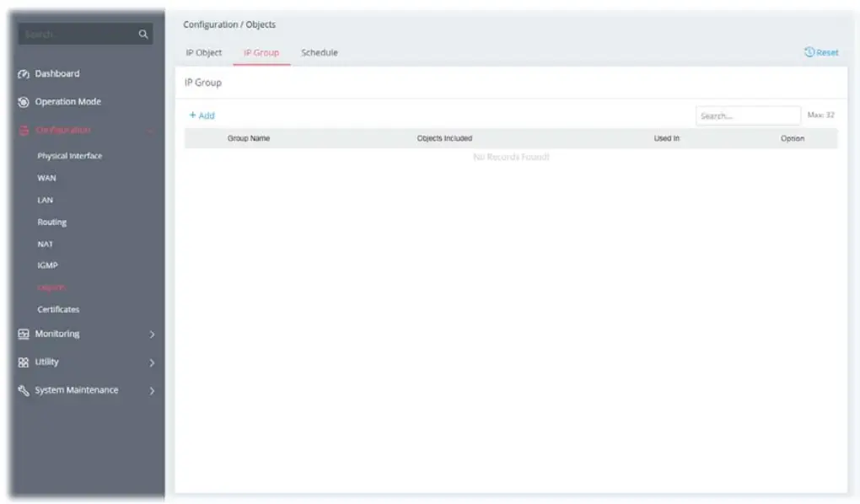Open the Utility menu label

point(46,362)
